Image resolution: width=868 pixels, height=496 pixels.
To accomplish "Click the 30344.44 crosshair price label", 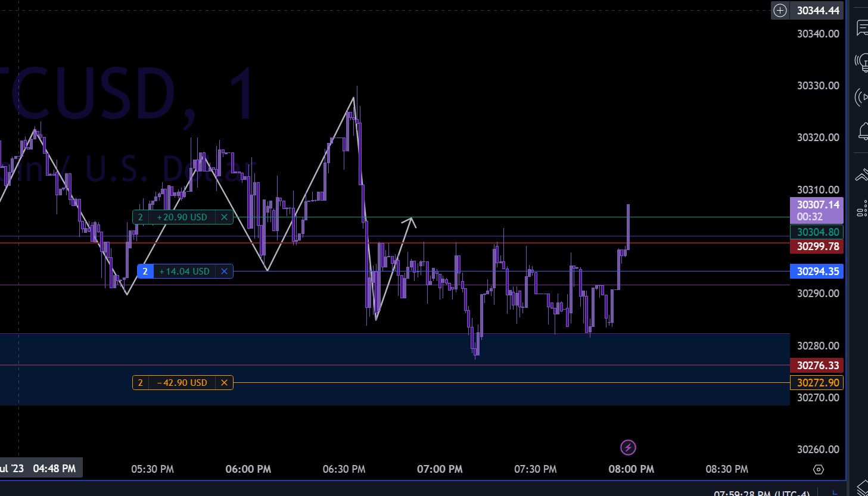I will click(x=818, y=10).
